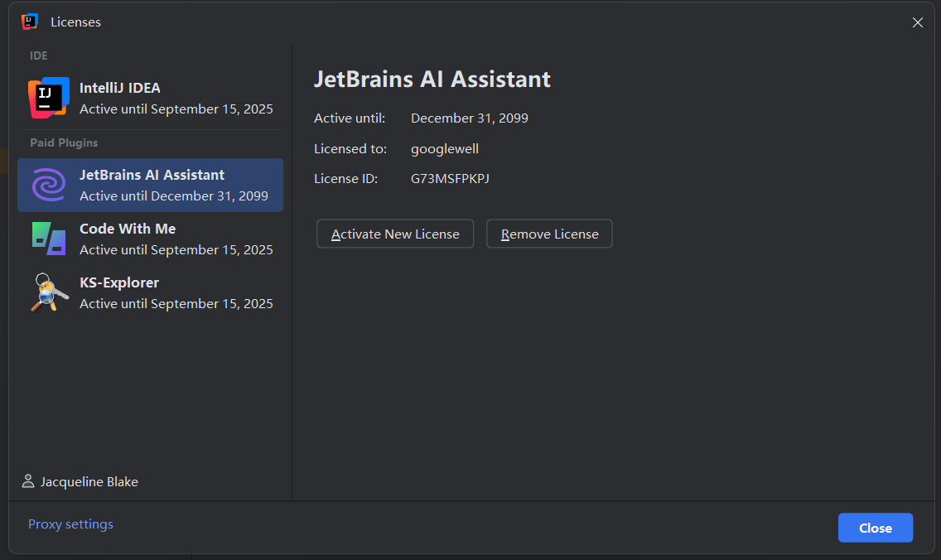Click the KS-Explorer keys icon
This screenshot has width=941, height=560.
tap(49, 292)
